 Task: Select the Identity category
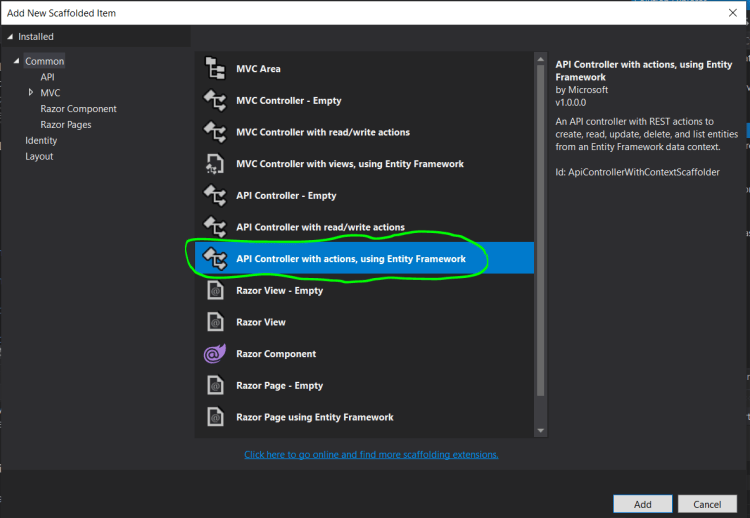(41, 140)
